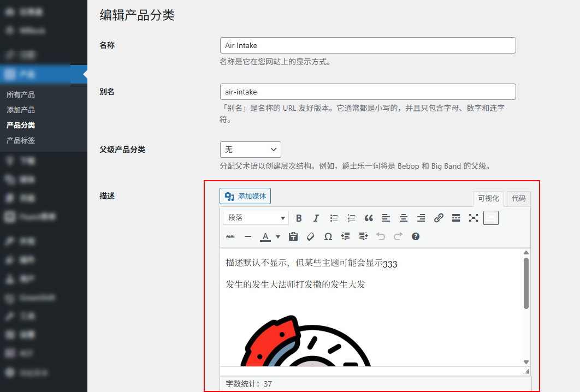The image size is (580, 392).
Task: Open keyboard shortcuts help icon
Action: pyautogui.click(x=416, y=237)
